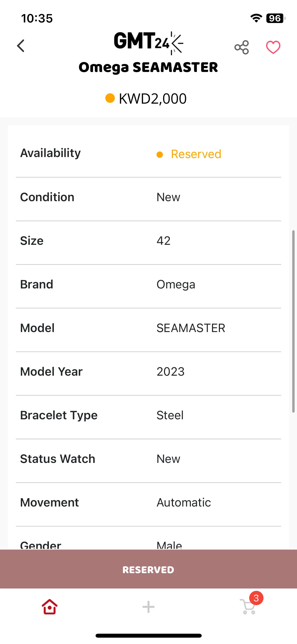Select the KWD2,000 price text
This screenshot has height=644, width=297.
[153, 99]
